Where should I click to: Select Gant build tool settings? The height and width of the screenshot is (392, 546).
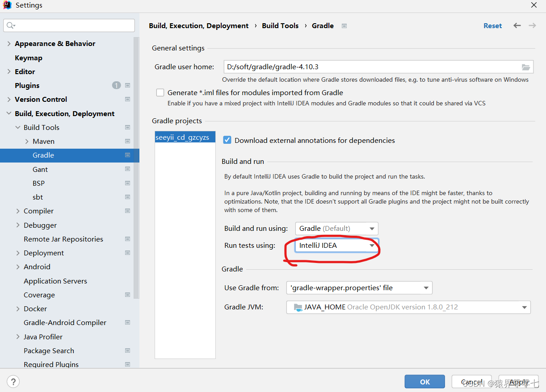pos(40,169)
